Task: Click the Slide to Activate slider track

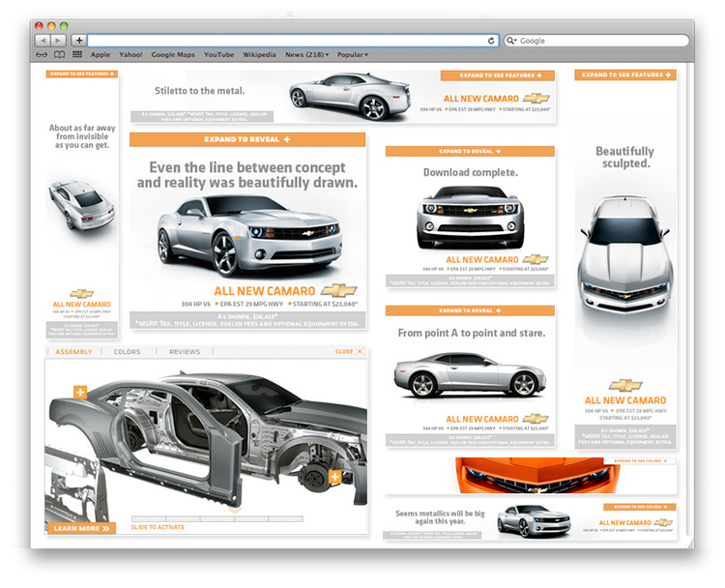Action: coord(217,519)
